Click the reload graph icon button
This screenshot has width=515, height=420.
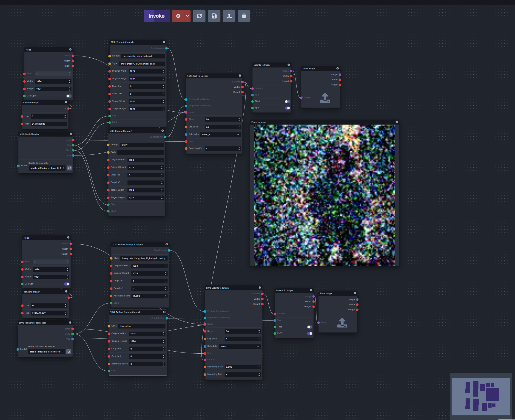point(199,16)
